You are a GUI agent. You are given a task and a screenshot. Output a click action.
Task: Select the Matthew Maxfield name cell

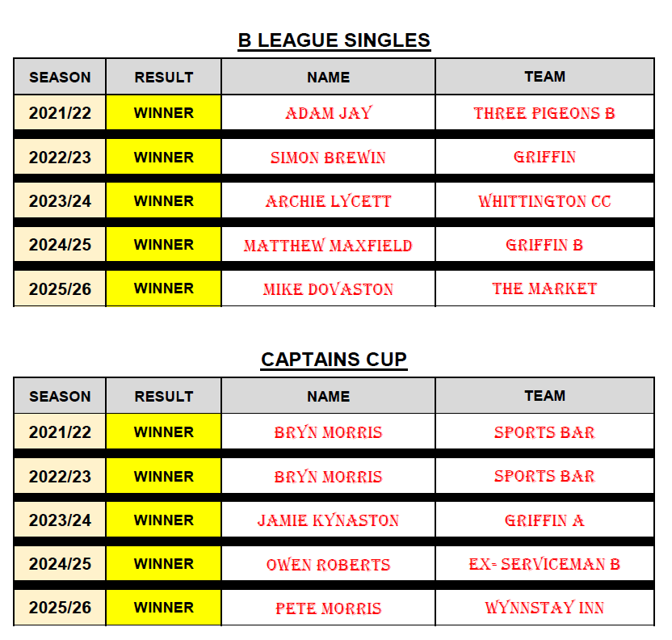(x=329, y=245)
